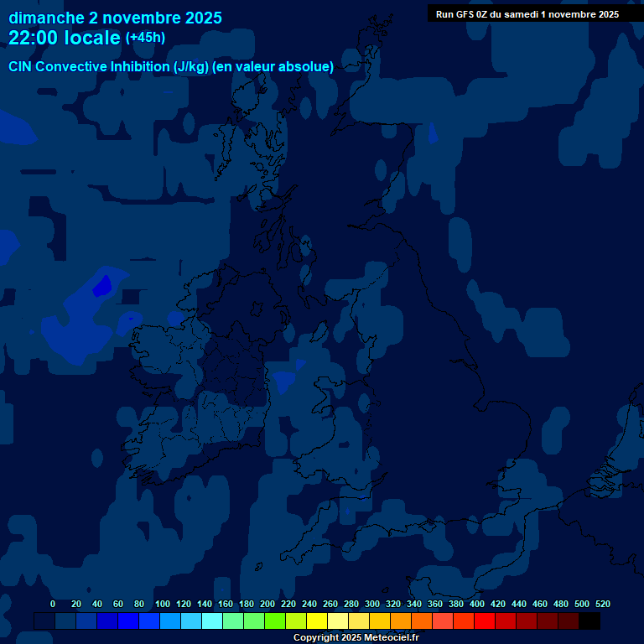Pick the pure red legend swatch
644x644 pixels.
pyautogui.click(x=485, y=621)
